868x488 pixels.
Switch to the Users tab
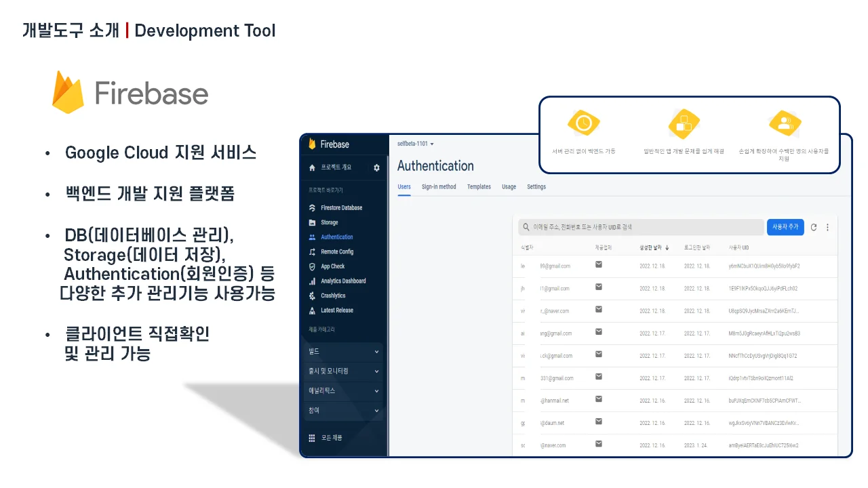coord(404,187)
